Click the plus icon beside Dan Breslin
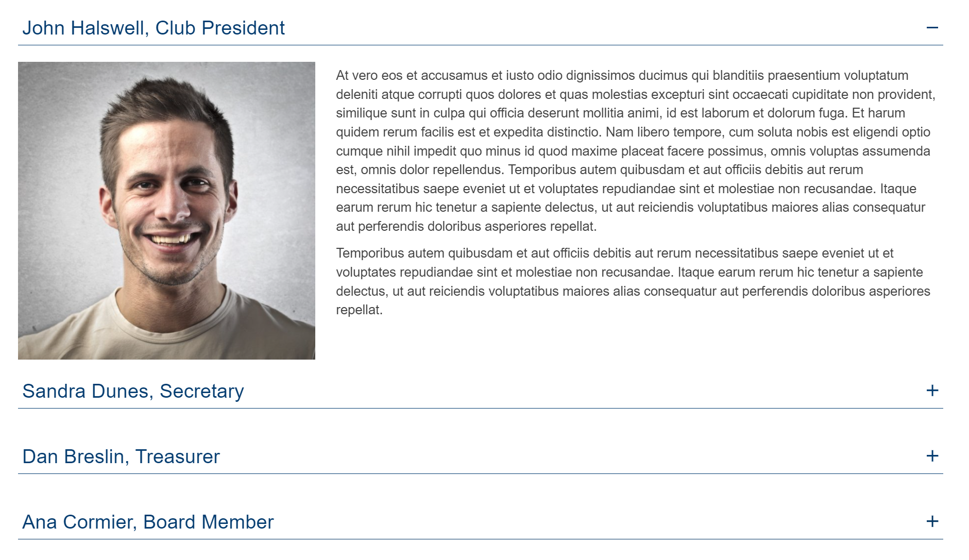This screenshot has width=969, height=560. click(x=932, y=456)
